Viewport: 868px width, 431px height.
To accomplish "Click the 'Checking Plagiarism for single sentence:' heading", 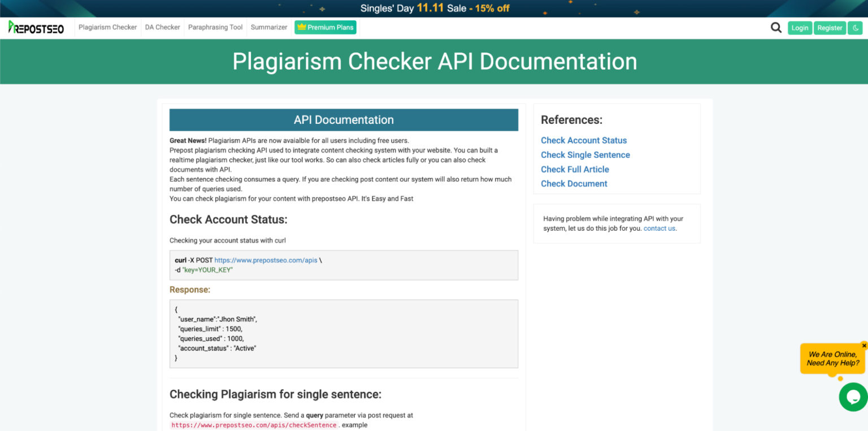I will click(276, 394).
